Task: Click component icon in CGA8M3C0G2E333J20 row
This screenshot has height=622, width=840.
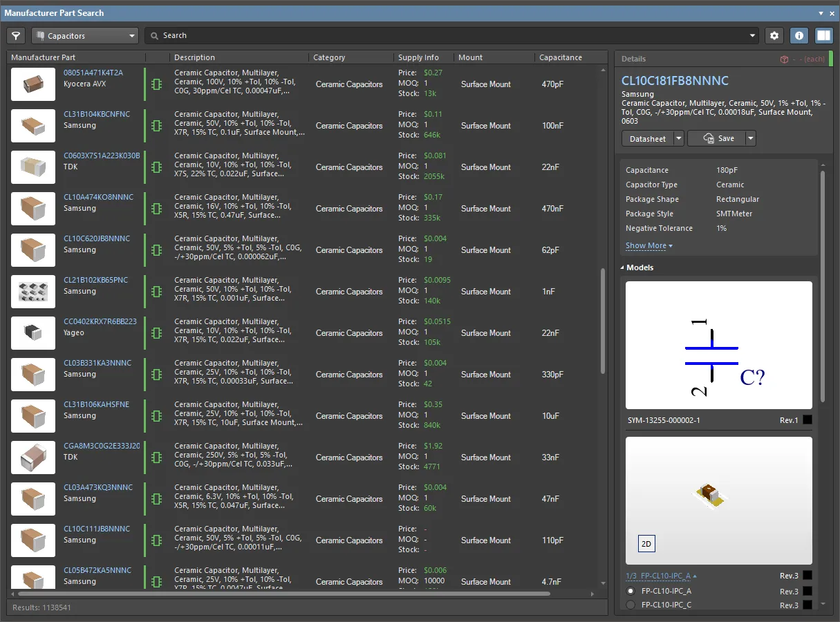Action: [x=157, y=458]
